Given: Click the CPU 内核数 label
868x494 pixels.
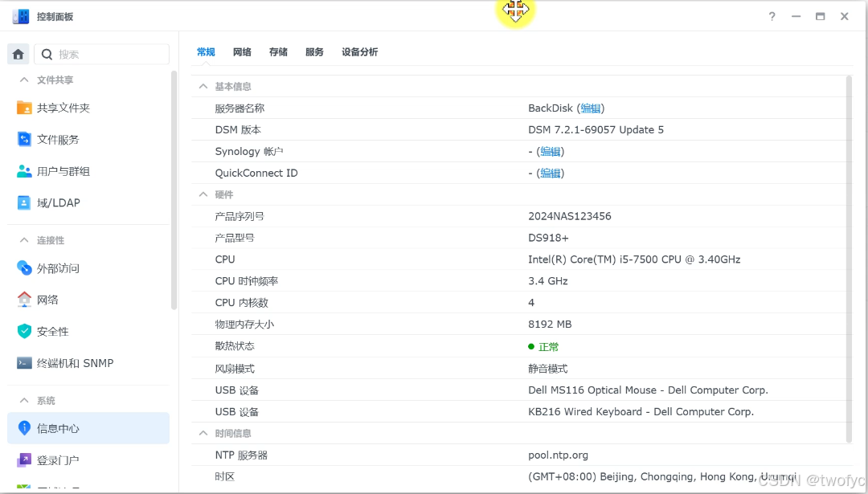Looking at the screenshot, I should pos(241,303).
